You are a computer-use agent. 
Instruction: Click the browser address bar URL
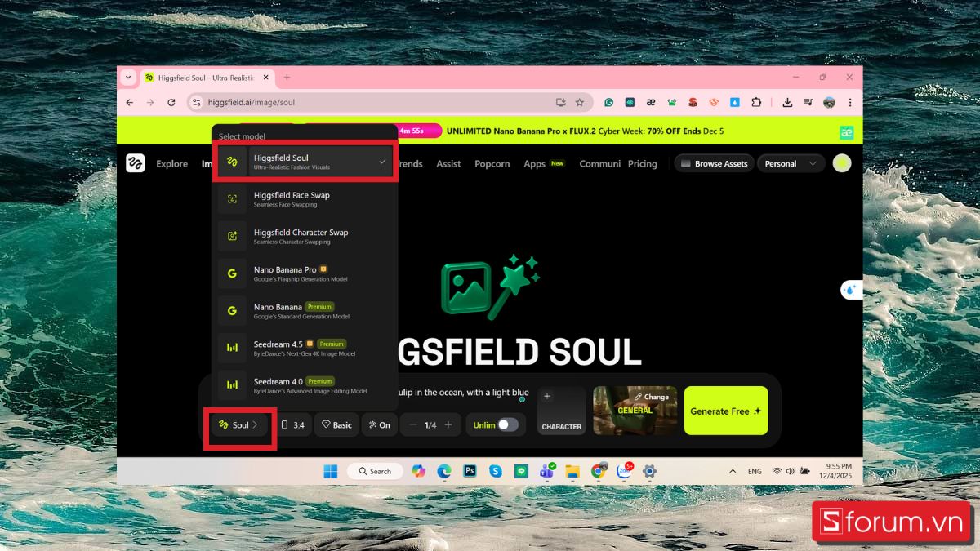[x=252, y=102]
